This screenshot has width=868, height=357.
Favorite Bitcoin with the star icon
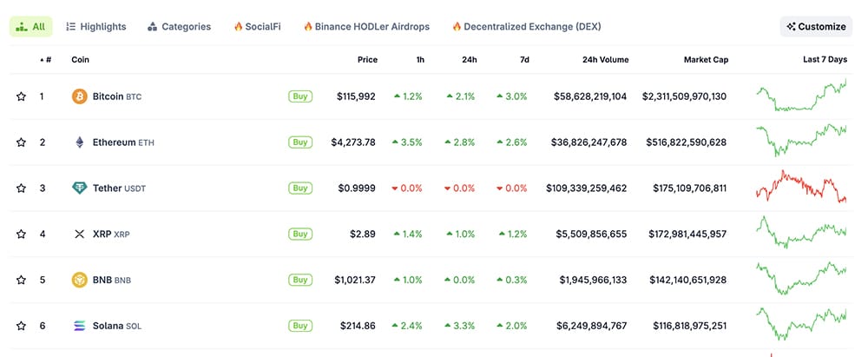tap(21, 96)
